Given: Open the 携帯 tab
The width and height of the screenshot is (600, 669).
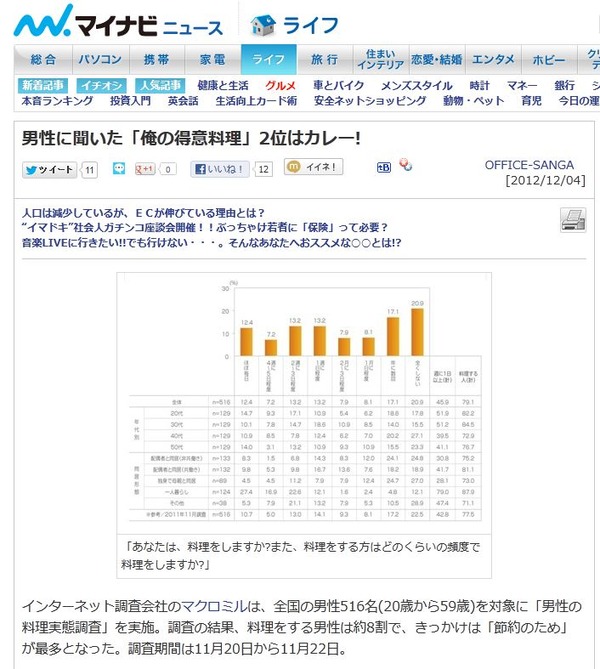Looking at the screenshot, I should pyautogui.click(x=157, y=59).
